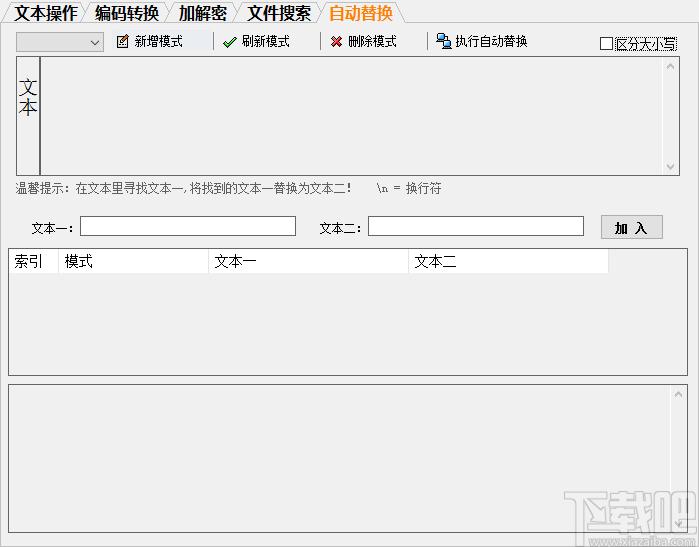
Task: Click the 加 入 button
Action: [x=631, y=228]
